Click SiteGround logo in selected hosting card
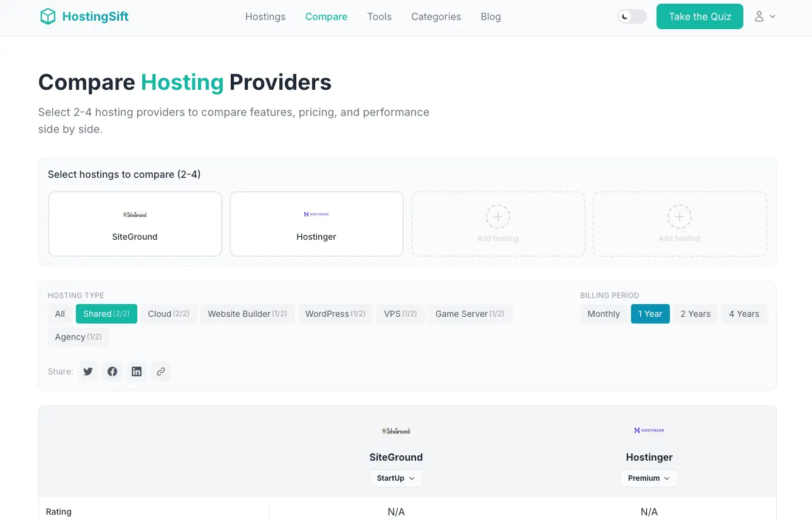 pyautogui.click(x=135, y=214)
